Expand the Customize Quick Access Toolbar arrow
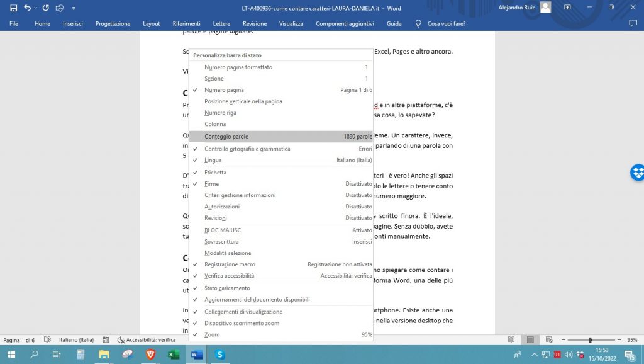The width and height of the screenshot is (644, 364). coord(74,8)
